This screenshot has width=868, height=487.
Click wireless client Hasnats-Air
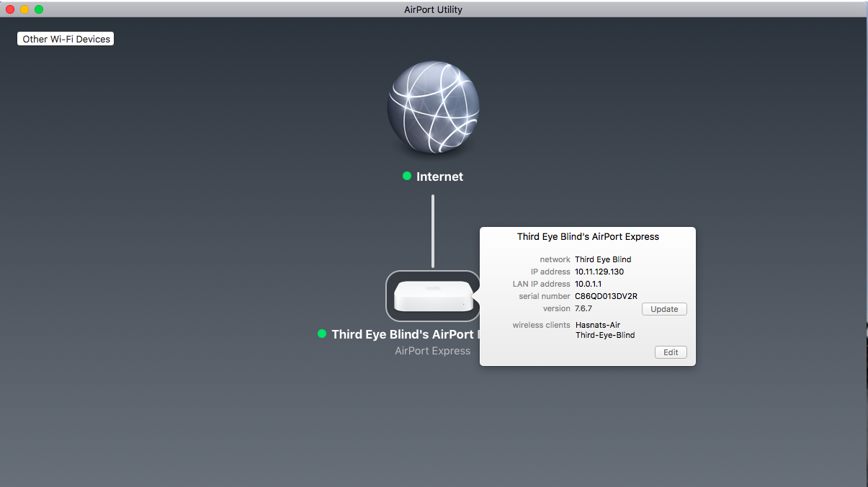click(598, 325)
